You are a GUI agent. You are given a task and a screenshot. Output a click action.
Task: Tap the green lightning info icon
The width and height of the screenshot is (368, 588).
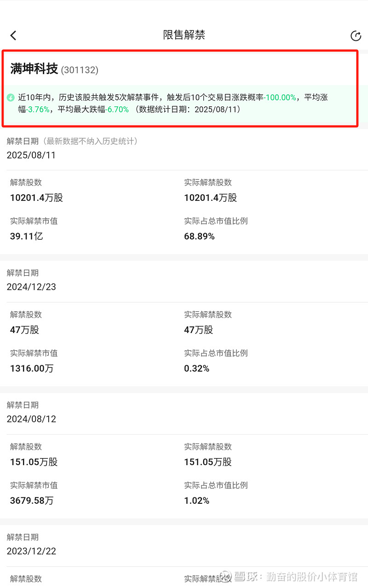(11, 98)
